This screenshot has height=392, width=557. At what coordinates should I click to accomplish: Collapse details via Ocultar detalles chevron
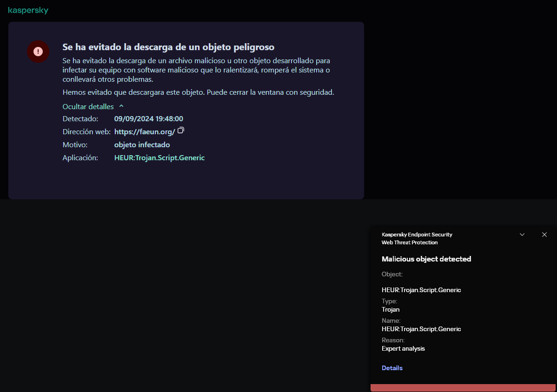(x=121, y=106)
